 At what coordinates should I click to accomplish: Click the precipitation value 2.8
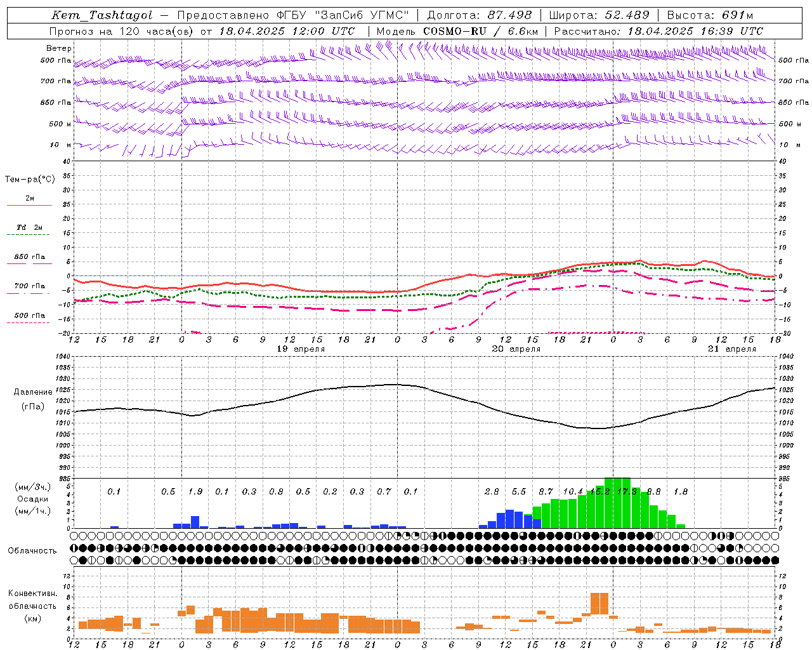pos(492,491)
